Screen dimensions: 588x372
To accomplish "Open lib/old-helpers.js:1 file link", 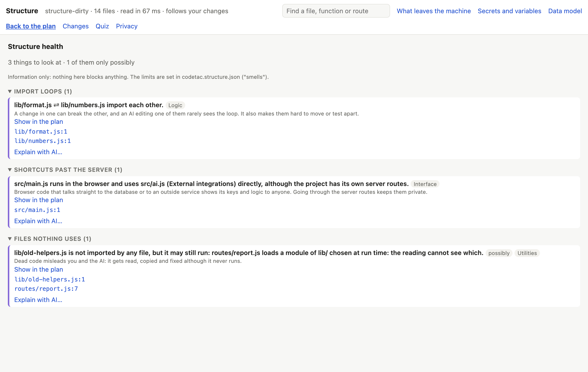I will 50,279.
